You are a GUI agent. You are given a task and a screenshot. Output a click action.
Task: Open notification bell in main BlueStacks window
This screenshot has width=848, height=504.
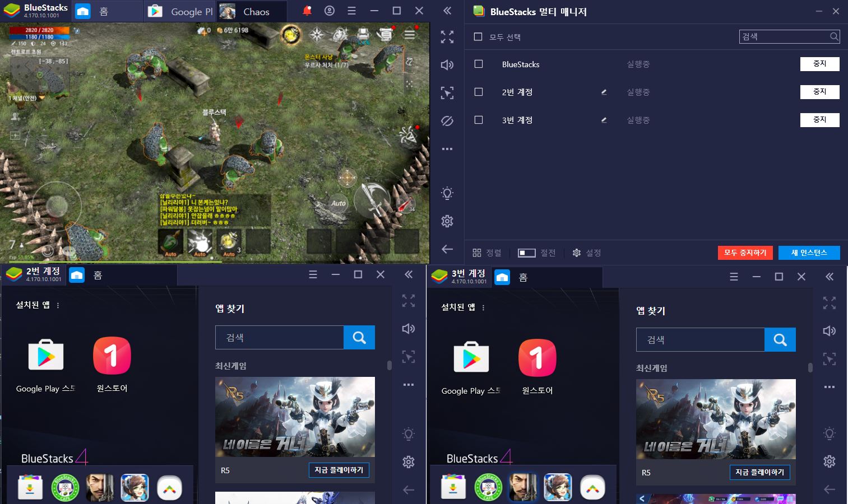pyautogui.click(x=307, y=11)
